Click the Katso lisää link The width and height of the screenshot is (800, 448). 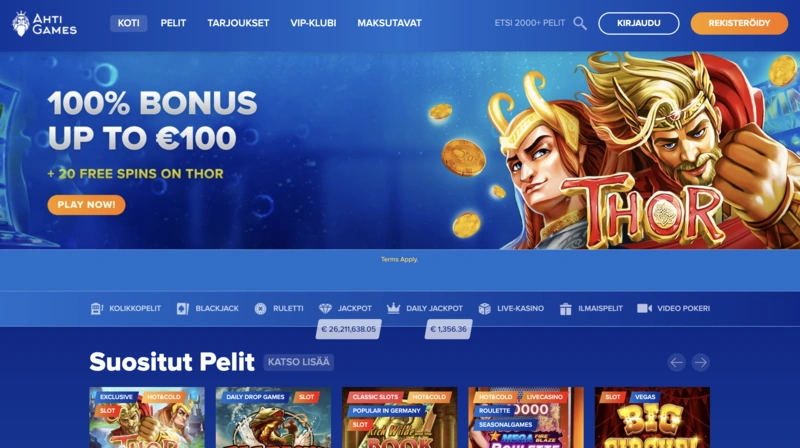pos(299,362)
